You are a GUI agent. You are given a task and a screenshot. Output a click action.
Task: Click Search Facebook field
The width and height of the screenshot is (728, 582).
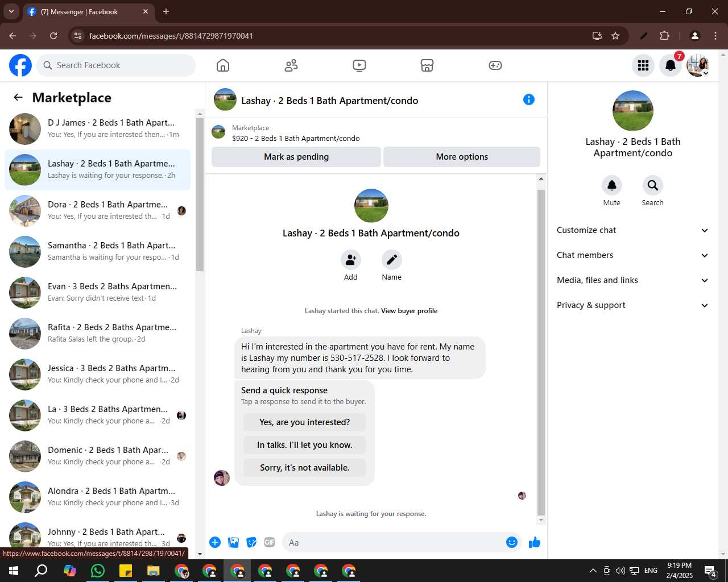[116, 65]
